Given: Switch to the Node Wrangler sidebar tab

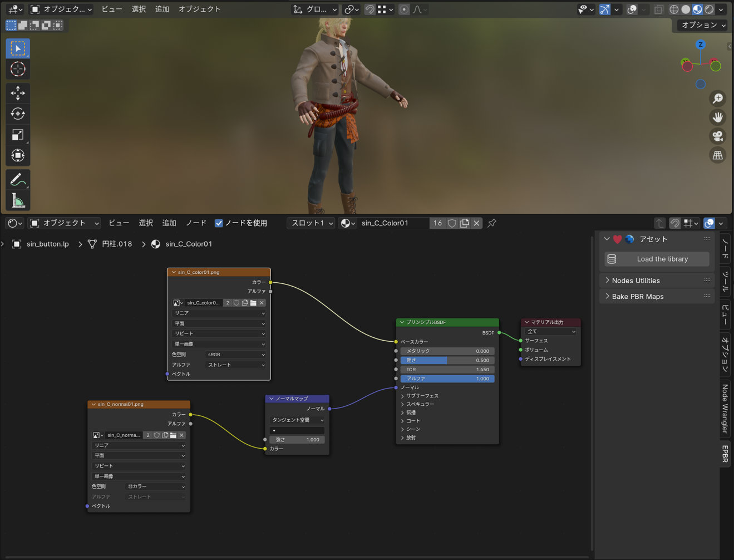Looking at the screenshot, I should (725, 408).
